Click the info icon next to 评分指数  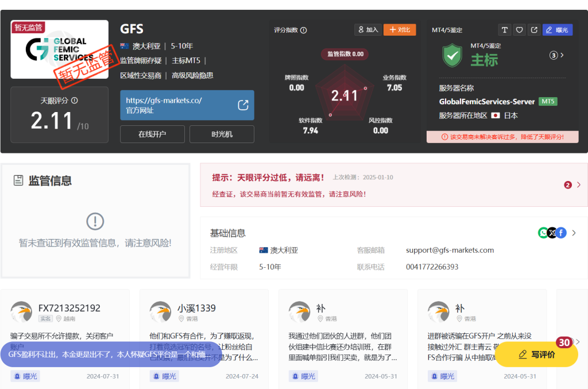point(304,30)
